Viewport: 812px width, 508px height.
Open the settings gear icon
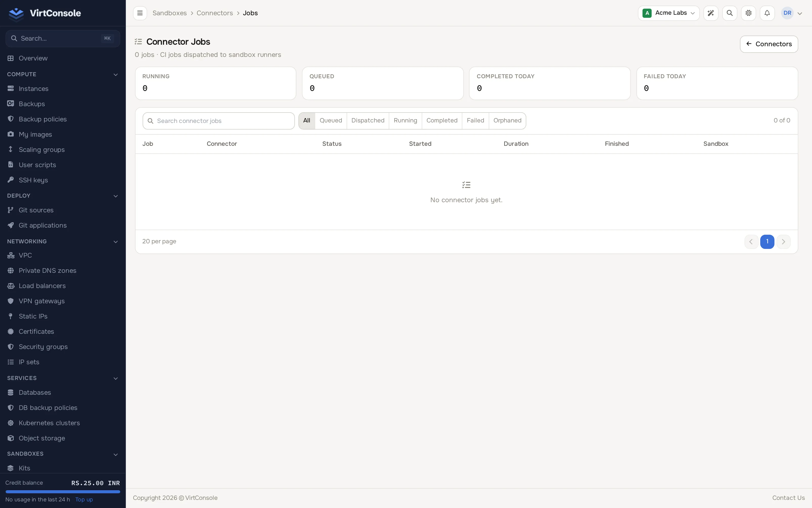click(x=748, y=13)
